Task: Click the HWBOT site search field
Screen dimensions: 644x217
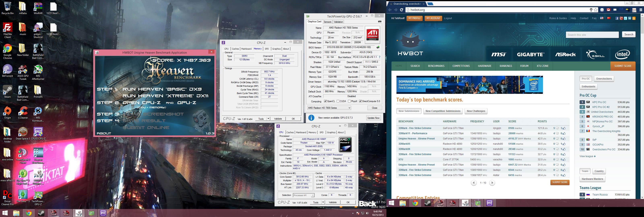Action: tap(592, 35)
